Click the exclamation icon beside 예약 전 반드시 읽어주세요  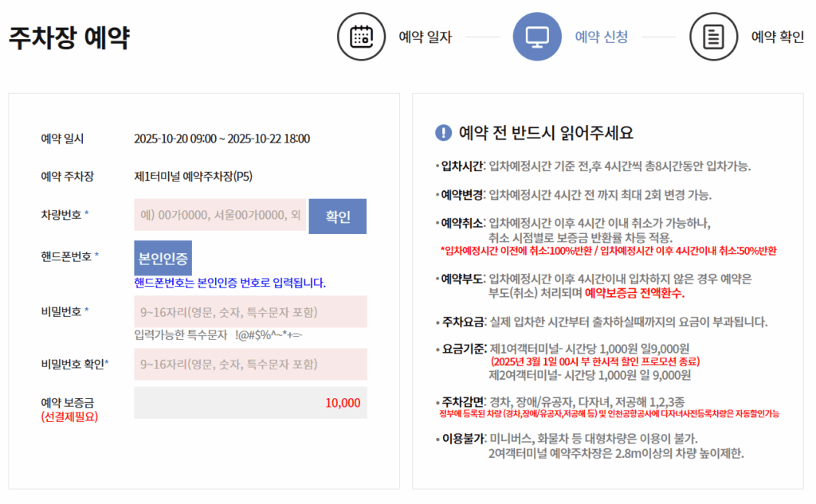(443, 133)
